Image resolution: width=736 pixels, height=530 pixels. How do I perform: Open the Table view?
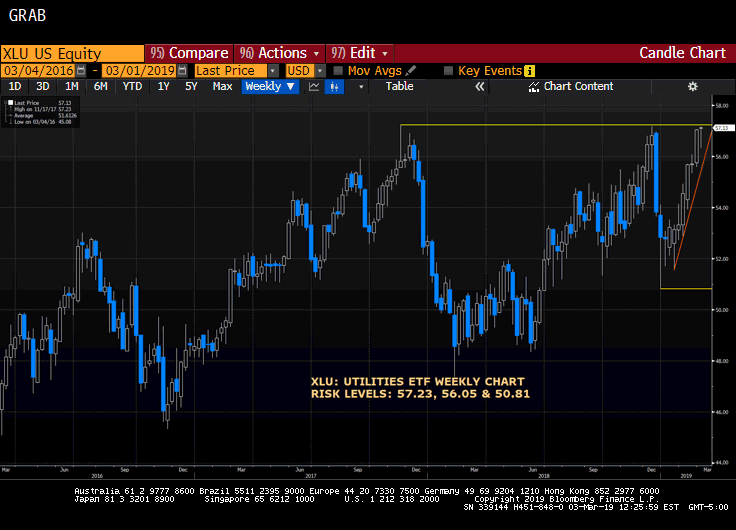tap(399, 86)
